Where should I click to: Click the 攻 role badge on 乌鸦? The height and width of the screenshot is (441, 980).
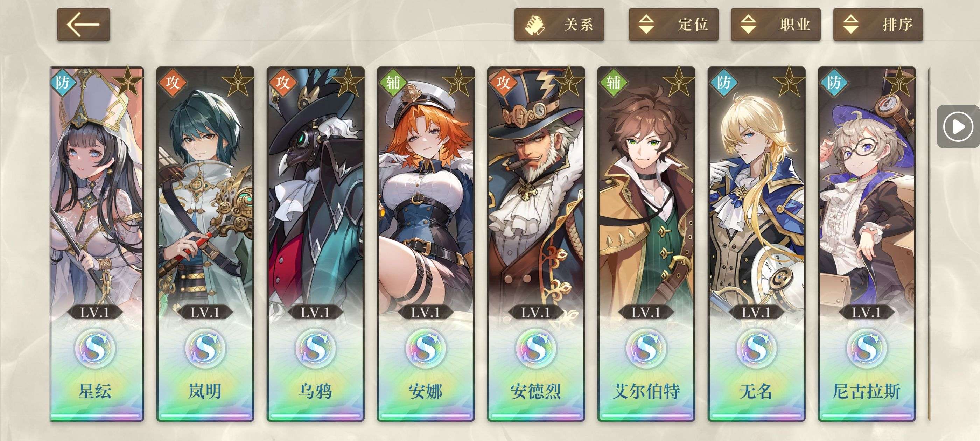pyautogui.click(x=283, y=83)
